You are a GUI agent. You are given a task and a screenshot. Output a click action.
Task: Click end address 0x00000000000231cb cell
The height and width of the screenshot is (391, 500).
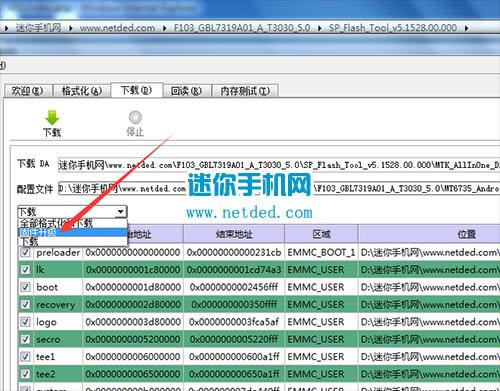coord(234,252)
